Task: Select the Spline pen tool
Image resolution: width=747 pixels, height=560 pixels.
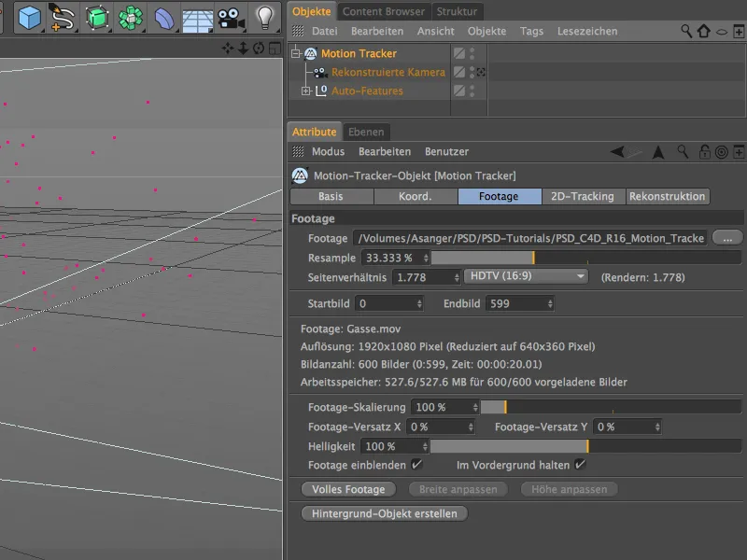Action: [x=63, y=18]
